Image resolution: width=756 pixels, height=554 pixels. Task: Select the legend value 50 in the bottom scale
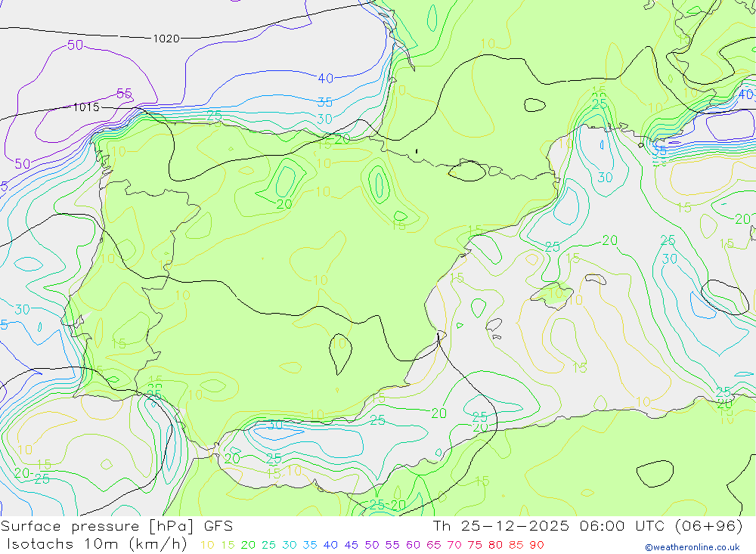click(x=372, y=545)
